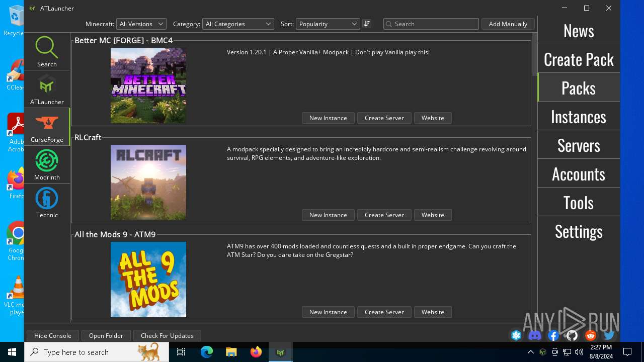Open the Nodecraft snowflake link icon
The width and height of the screenshot is (644, 362).
pos(516,335)
